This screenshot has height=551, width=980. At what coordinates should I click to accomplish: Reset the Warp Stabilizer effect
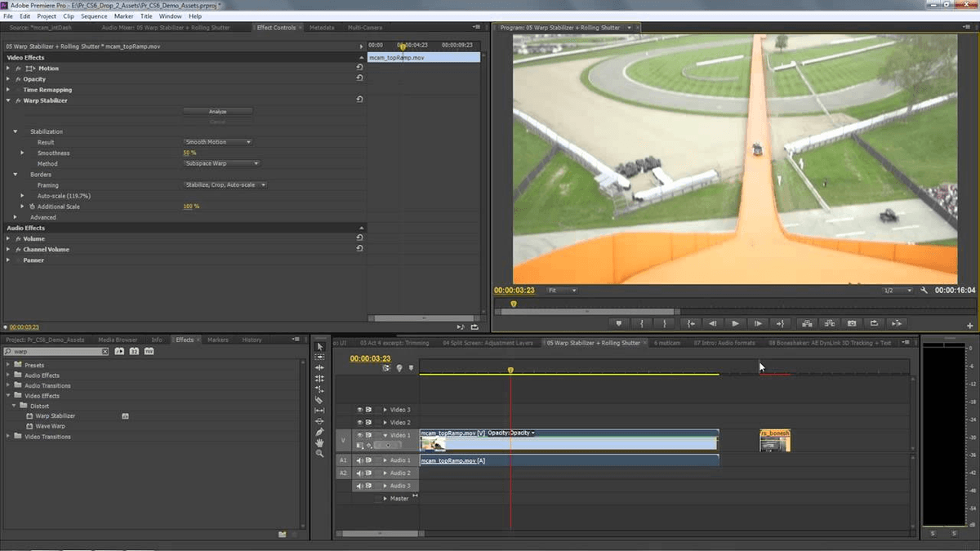(x=359, y=100)
